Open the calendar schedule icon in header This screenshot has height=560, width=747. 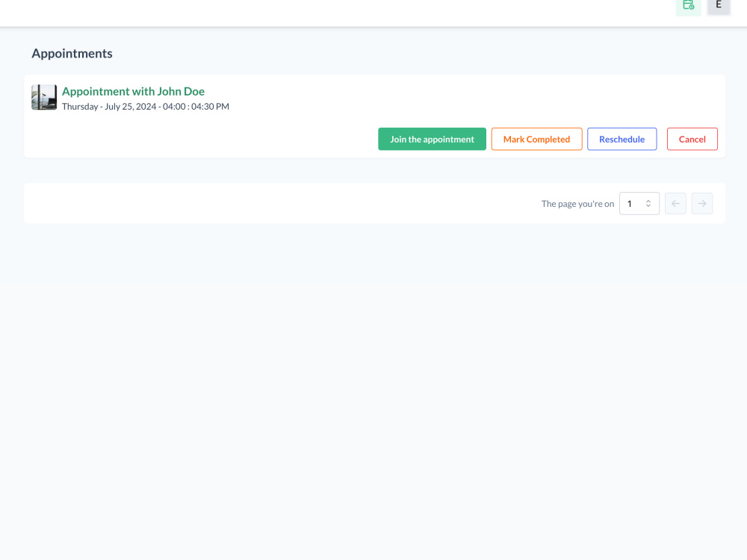[x=688, y=6]
